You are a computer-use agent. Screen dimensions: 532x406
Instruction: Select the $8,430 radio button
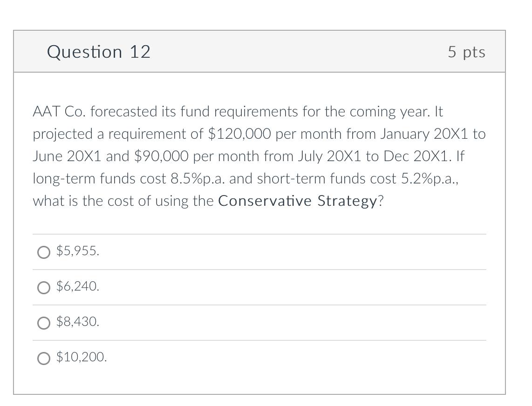pos(44,323)
